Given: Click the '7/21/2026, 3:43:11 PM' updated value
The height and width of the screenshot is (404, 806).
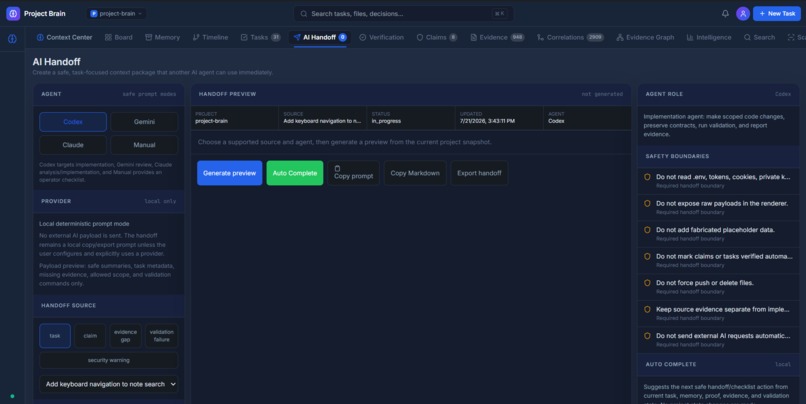Looking at the screenshot, I should 487,121.
